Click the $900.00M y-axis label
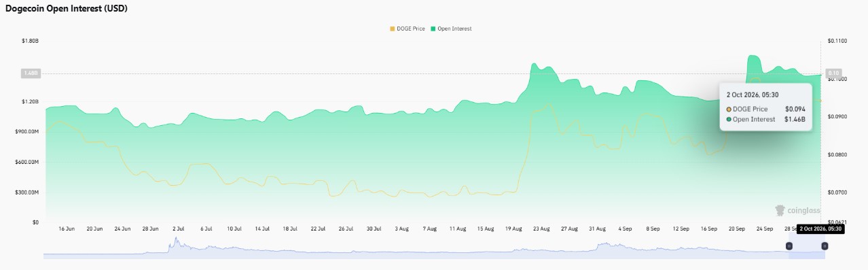 (28, 131)
